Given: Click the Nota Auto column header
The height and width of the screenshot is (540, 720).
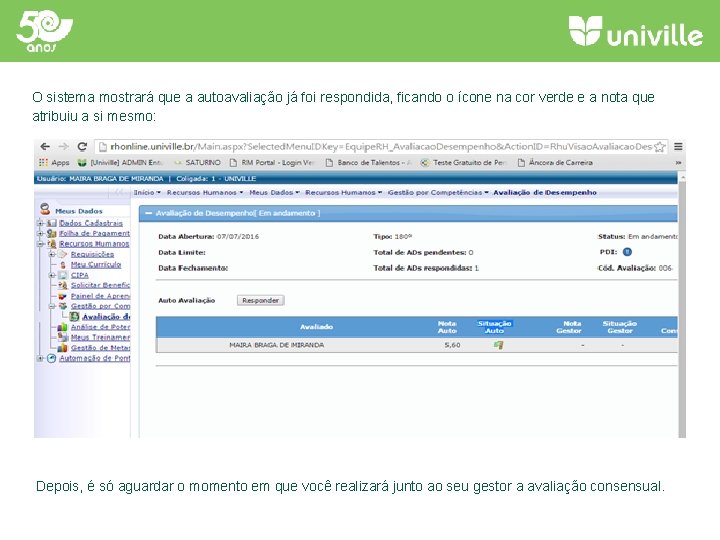Looking at the screenshot, I should coord(447,327).
